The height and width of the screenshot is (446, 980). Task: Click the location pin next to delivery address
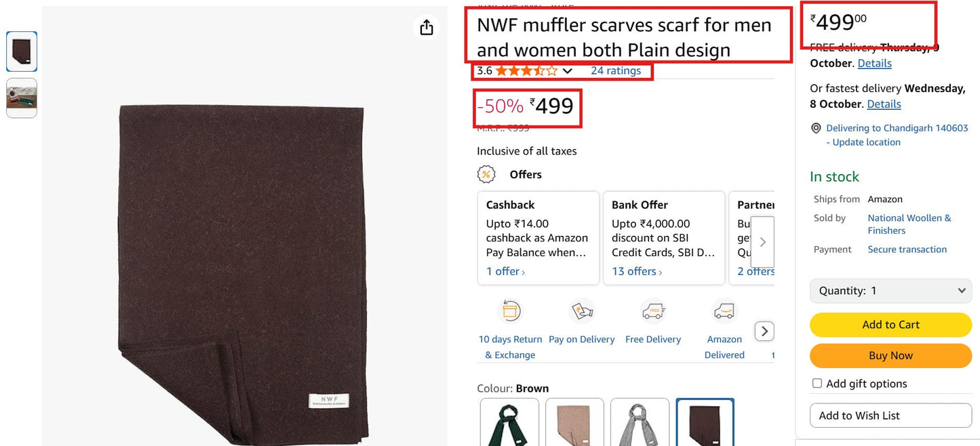coord(816,128)
